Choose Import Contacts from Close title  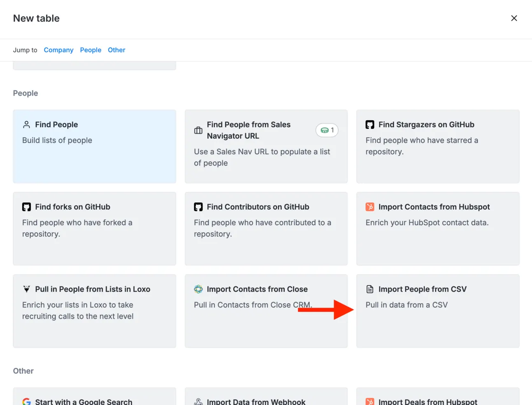[257, 289]
